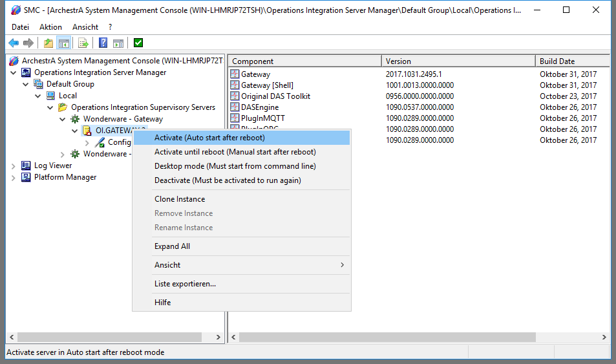Click the Log Viewer tree icon
The image size is (616, 364).
point(26,166)
